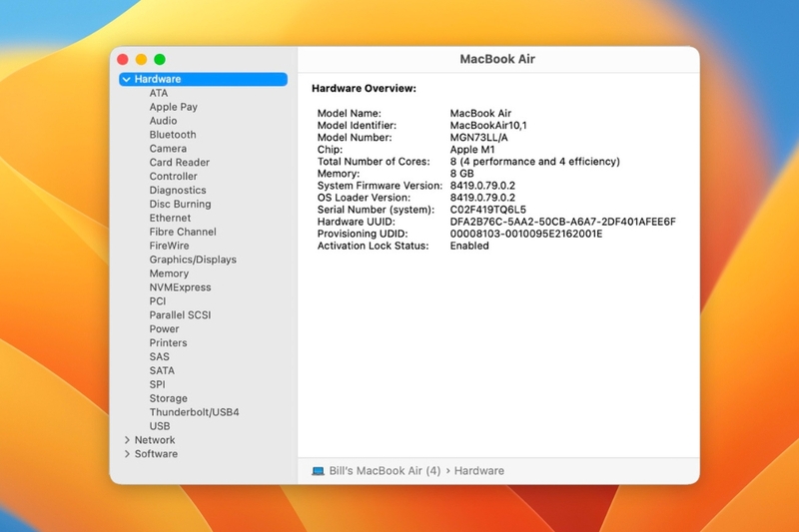Click the Provisioning UDID value
This screenshot has width=799, height=532.
point(526,234)
